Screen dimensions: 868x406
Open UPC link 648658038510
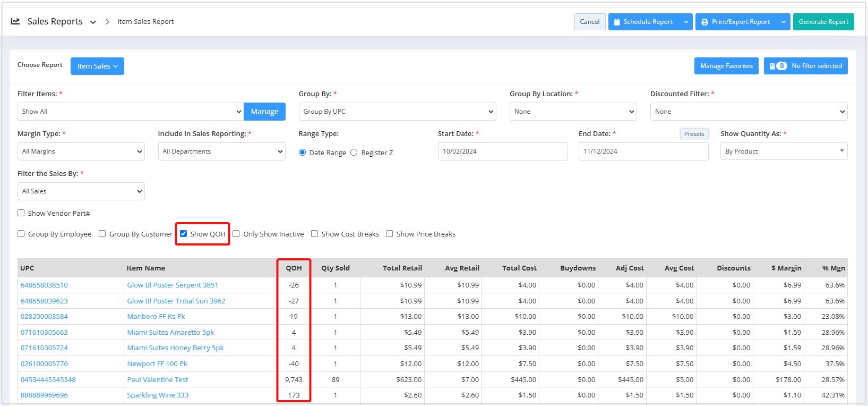[x=44, y=285]
